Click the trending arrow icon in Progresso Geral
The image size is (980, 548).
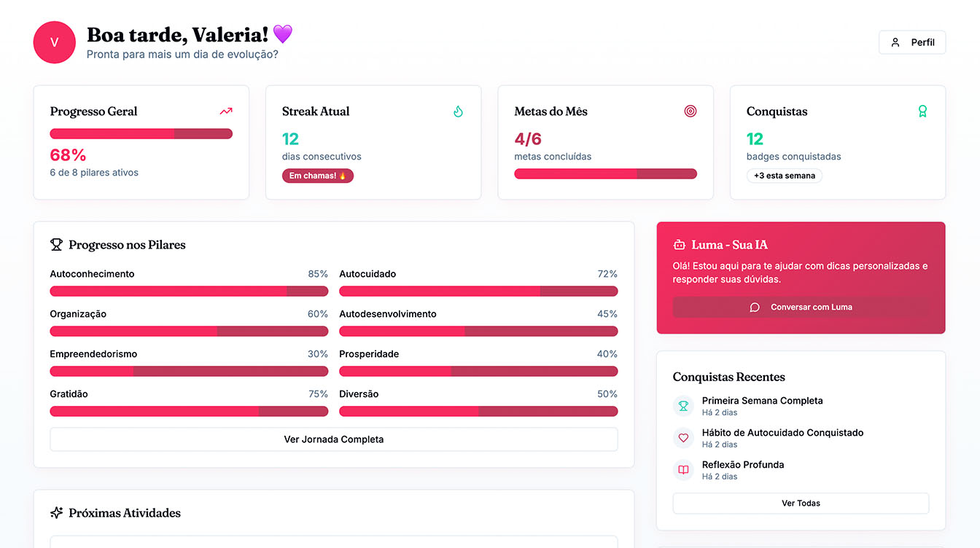pos(226,111)
